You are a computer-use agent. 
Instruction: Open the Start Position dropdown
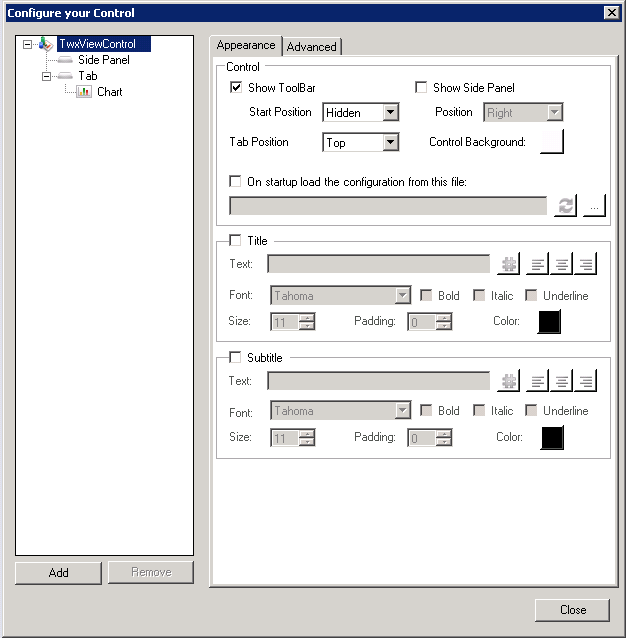point(390,113)
